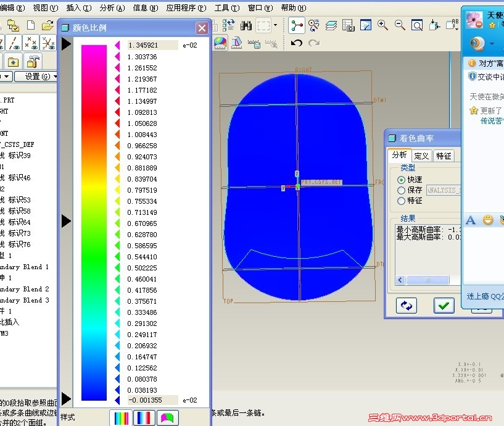Click the set working directory icon
The image size is (504, 426).
tap(13, 25)
